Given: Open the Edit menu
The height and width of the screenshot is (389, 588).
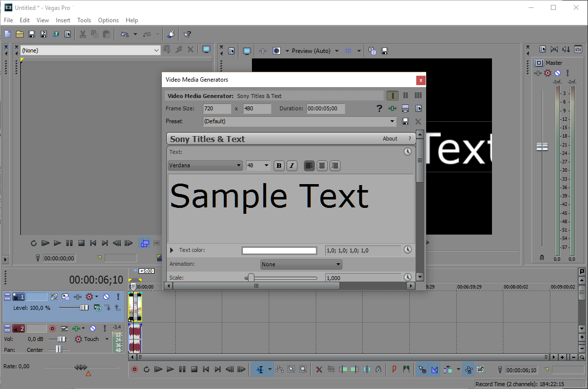Looking at the screenshot, I should [x=25, y=20].
